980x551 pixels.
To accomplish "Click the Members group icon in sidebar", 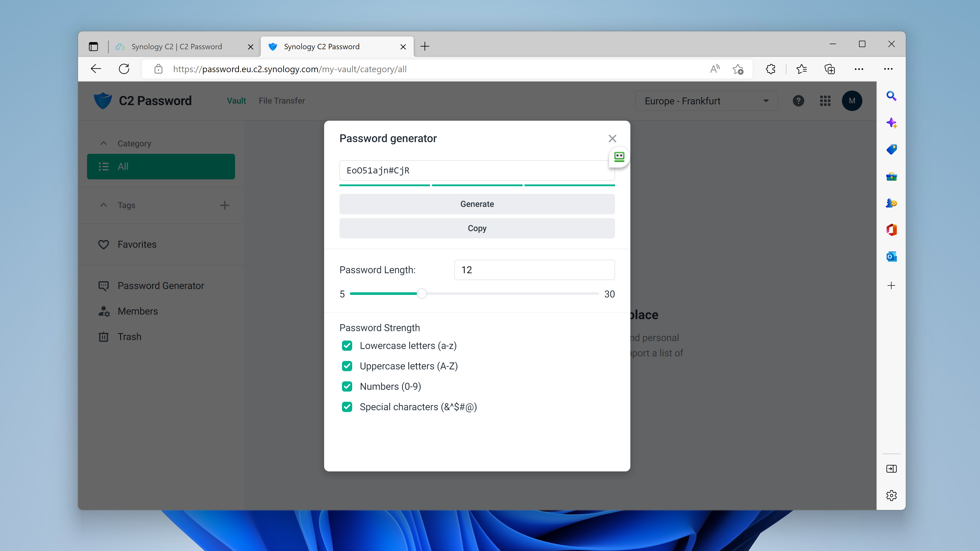I will (x=104, y=311).
